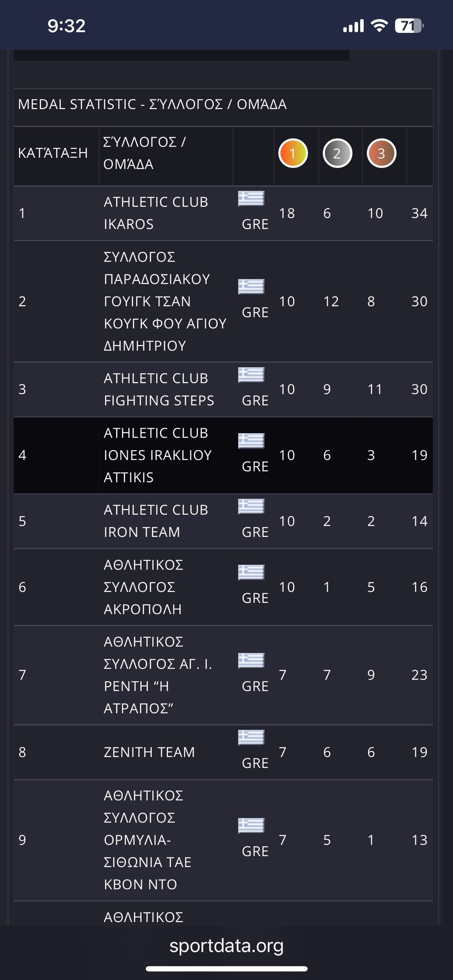Tap the battery indicator in status bar
This screenshot has width=453, height=980.
tap(408, 26)
